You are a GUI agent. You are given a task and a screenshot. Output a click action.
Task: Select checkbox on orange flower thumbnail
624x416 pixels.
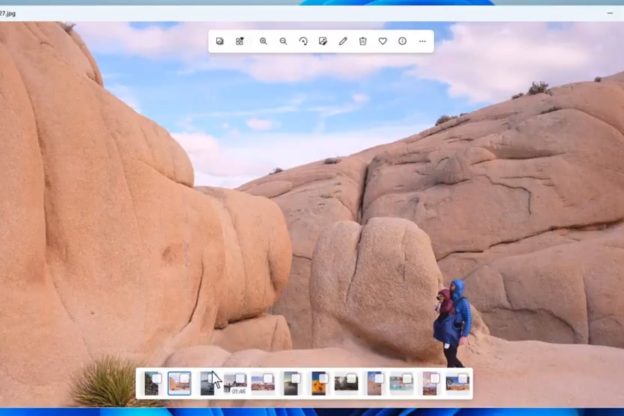(323, 378)
